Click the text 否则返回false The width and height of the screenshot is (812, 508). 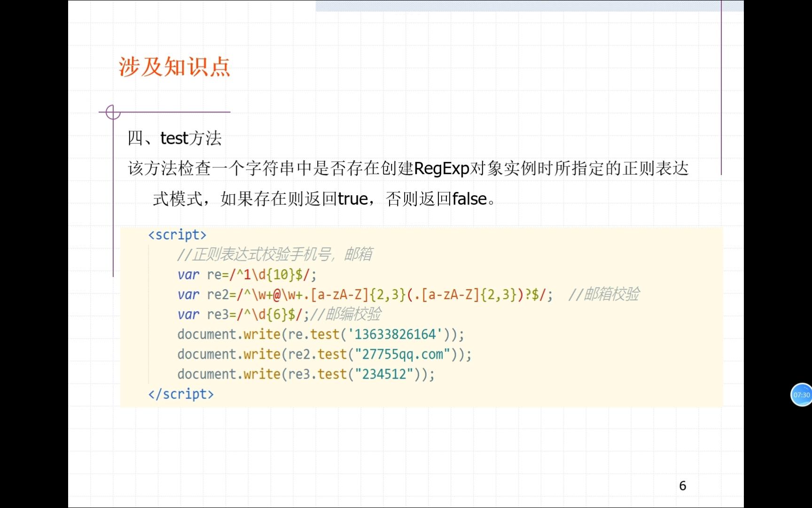[x=437, y=199]
